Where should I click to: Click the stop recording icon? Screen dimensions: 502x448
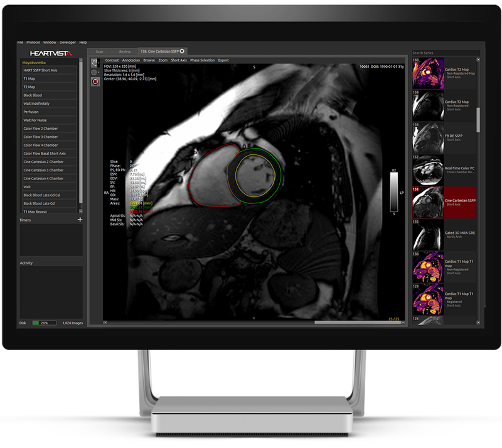95,82
